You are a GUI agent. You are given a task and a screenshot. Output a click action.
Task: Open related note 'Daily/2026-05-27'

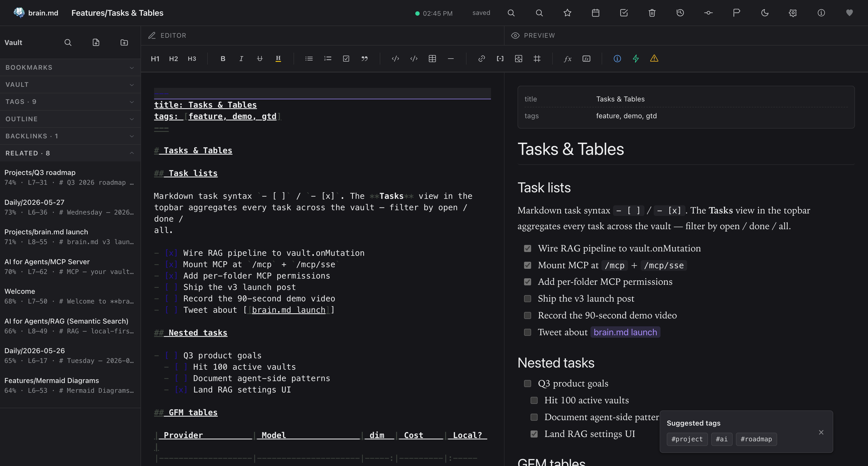click(70, 207)
